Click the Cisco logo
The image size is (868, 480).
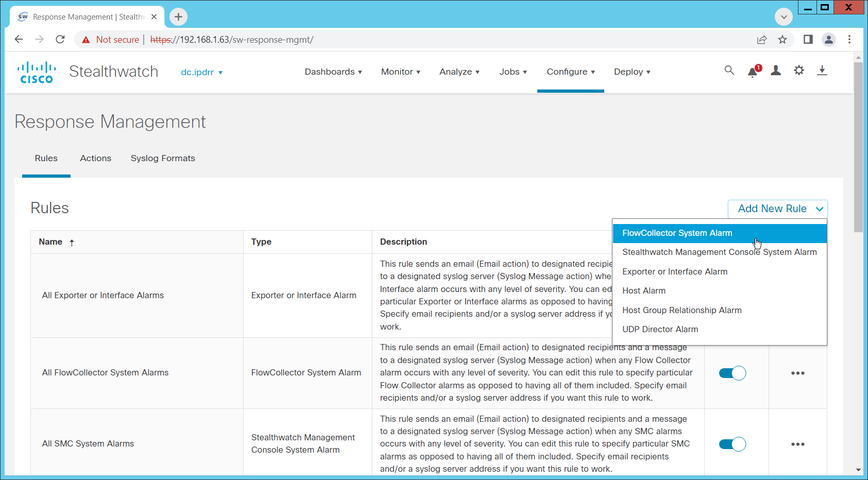click(x=37, y=72)
